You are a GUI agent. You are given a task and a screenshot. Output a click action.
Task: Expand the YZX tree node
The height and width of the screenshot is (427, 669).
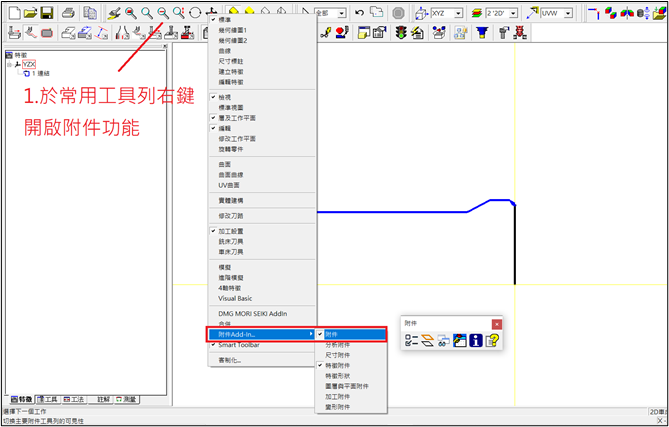8,64
